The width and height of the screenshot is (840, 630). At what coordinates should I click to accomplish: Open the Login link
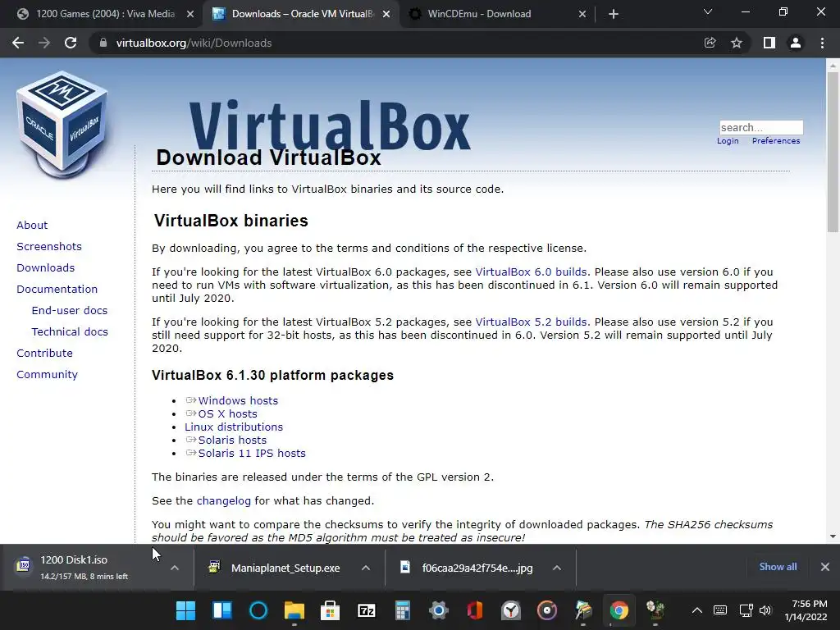click(728, 141)
